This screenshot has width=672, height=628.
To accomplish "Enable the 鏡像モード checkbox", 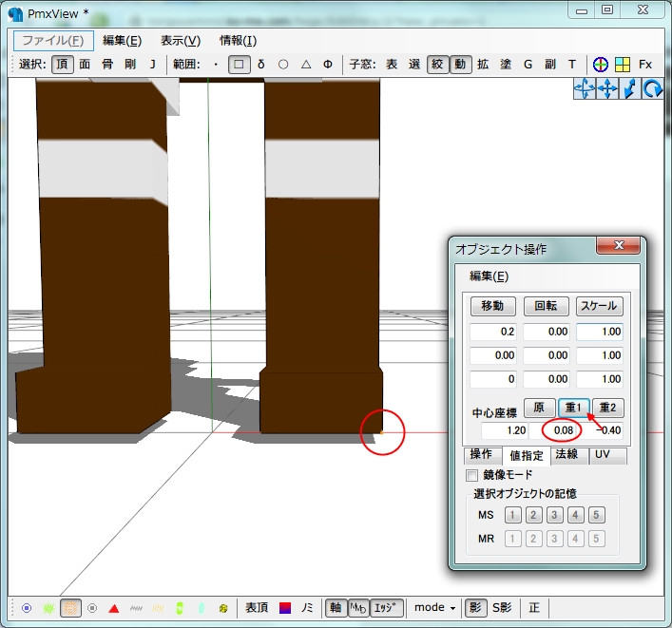I will (x=472, y=475).
